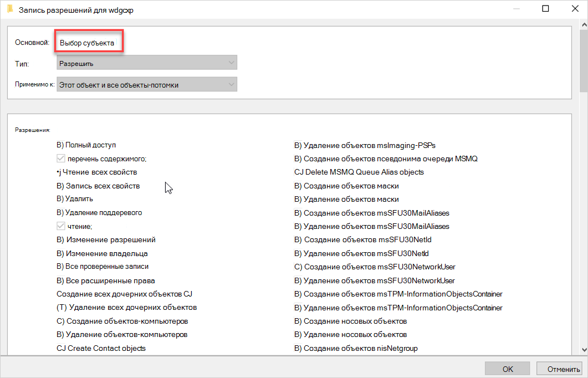Check 'Создание объектов-компьютеров' box
The height and width of the screenshot is (378, 588).
tap(61, 321)
